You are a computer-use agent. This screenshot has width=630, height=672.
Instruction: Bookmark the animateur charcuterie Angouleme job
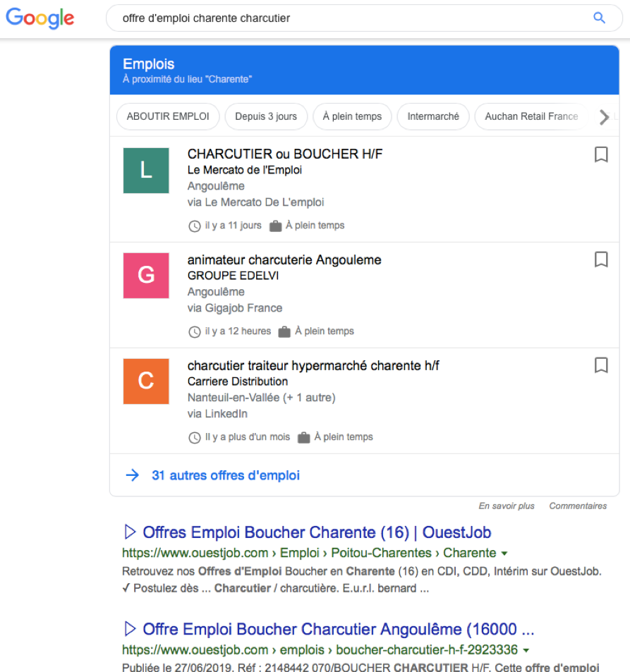click(601, 259)
